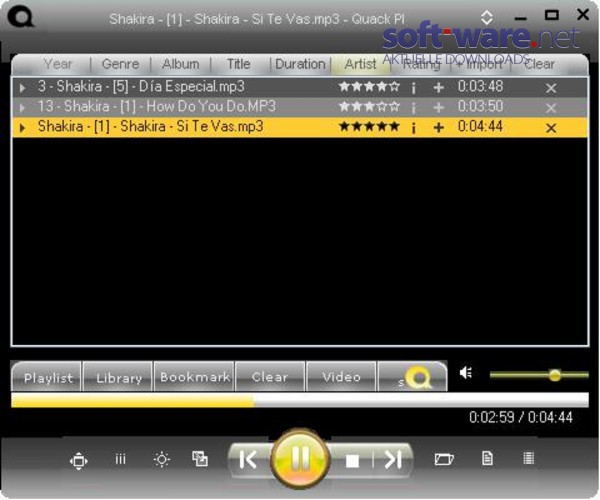Maximize the Quack Player window
Viewport: 600px width, 500px height.
click(x=551, y=15)
